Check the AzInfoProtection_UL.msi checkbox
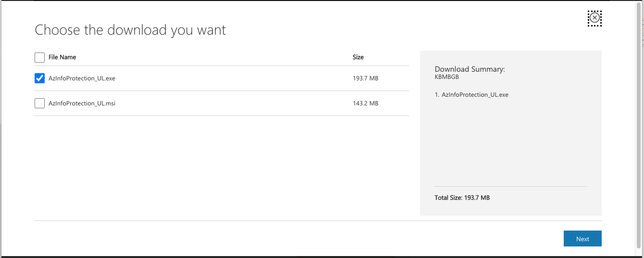 (x=40, y=103)
